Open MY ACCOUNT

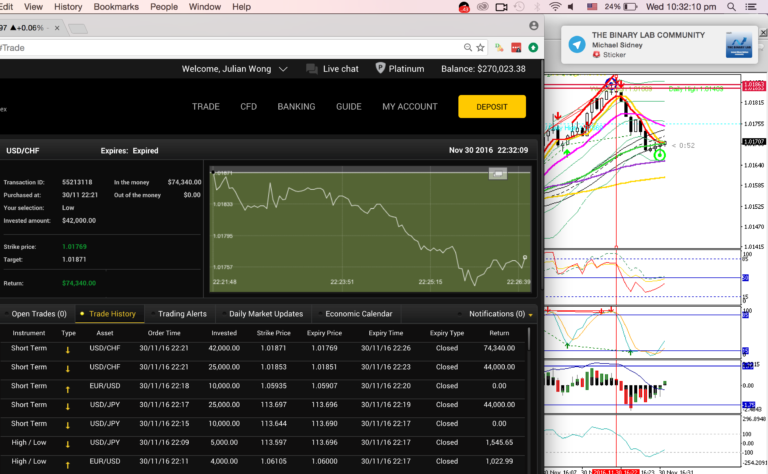(x=410, y=107)
